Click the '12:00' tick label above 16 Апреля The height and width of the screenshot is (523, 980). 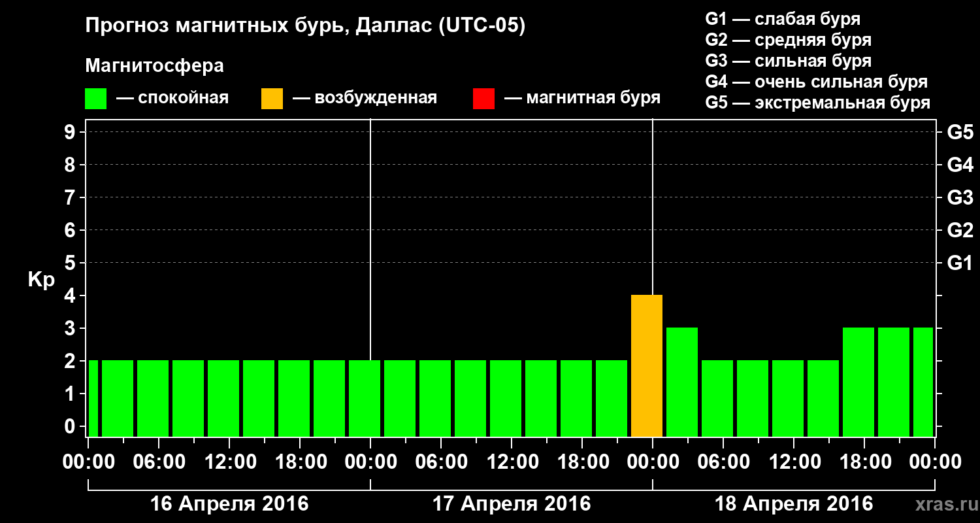(x=229, y=462)
